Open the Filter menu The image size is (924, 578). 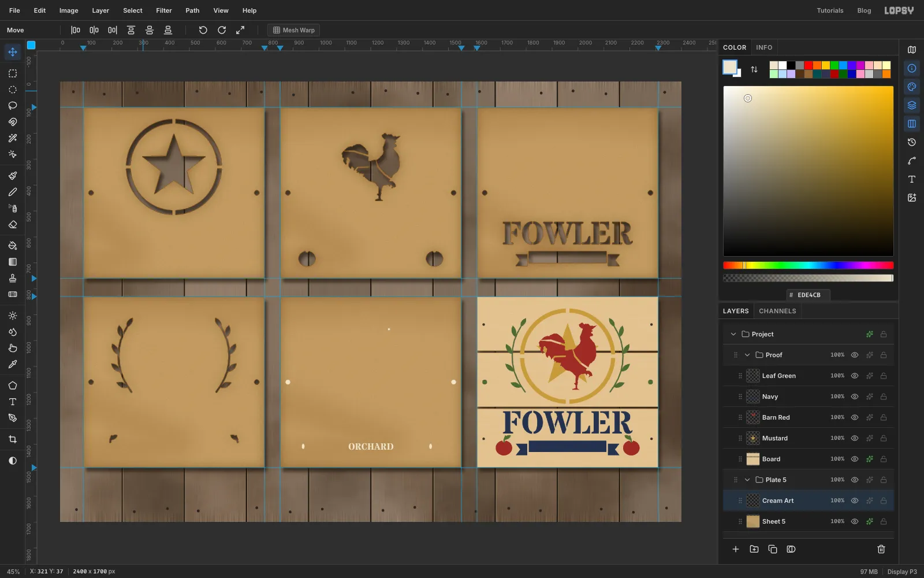[x=164, y=10]
